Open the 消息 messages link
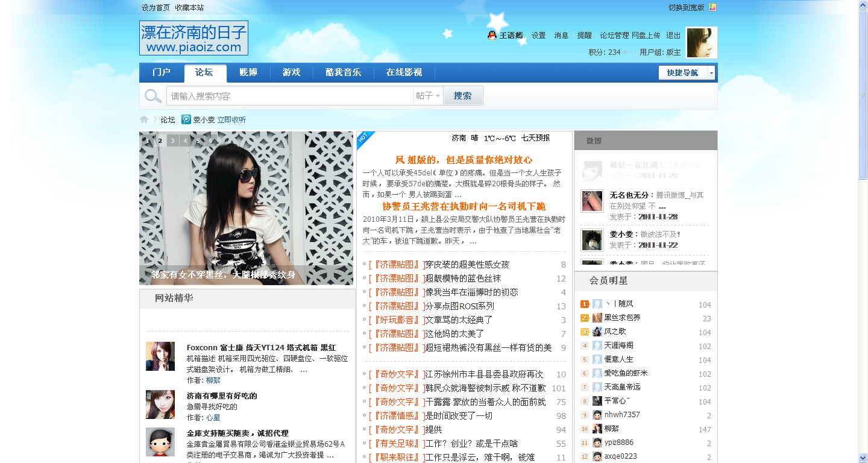Viewport: 868px width, 463px height. pos(561,36)
